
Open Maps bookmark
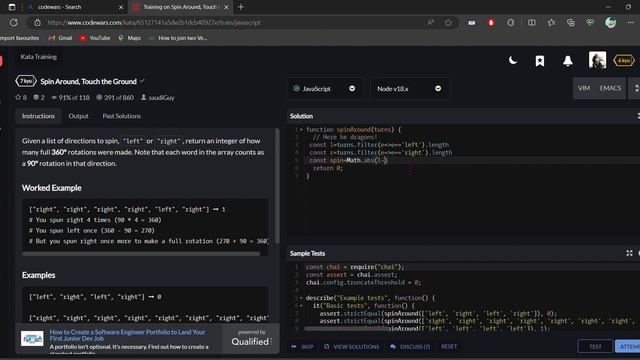pyautogui.click(x=129, y=38)
